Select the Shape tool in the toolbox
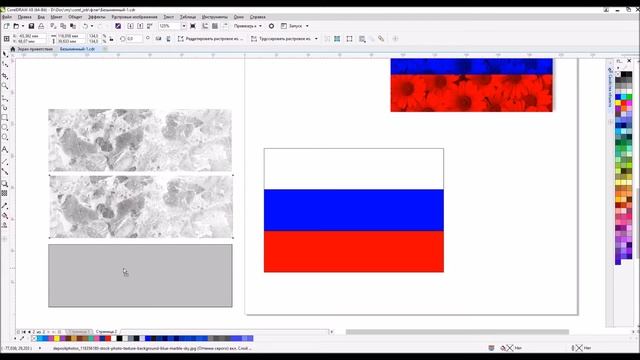Image resolution: width=640 pixels, height=360 pixels. coord(5,65)
